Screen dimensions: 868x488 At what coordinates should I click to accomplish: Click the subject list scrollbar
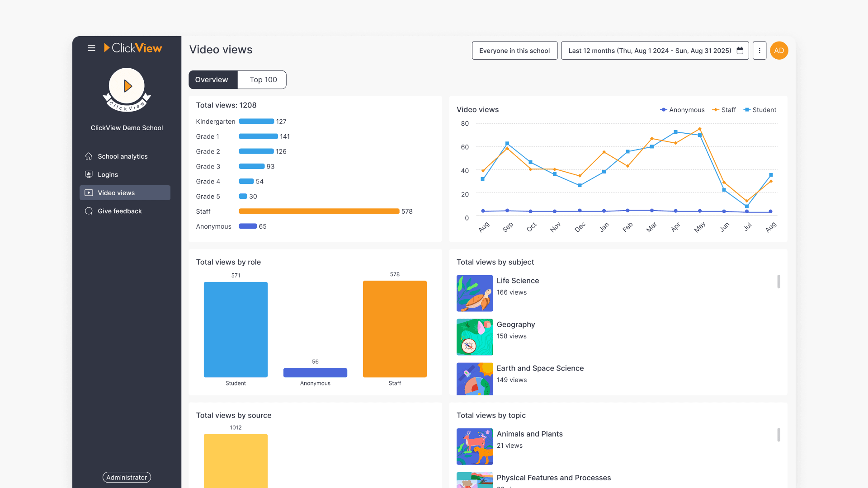778,282
